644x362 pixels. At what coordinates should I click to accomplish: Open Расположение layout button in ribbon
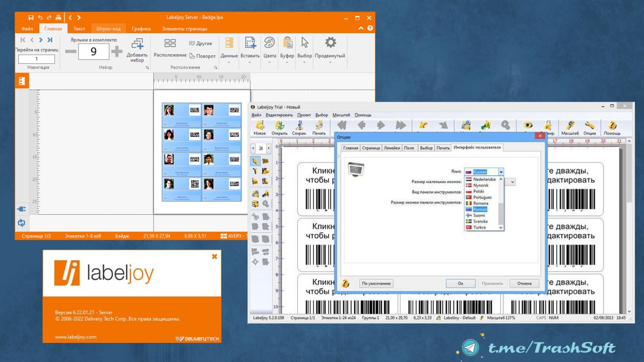[170, 48]
